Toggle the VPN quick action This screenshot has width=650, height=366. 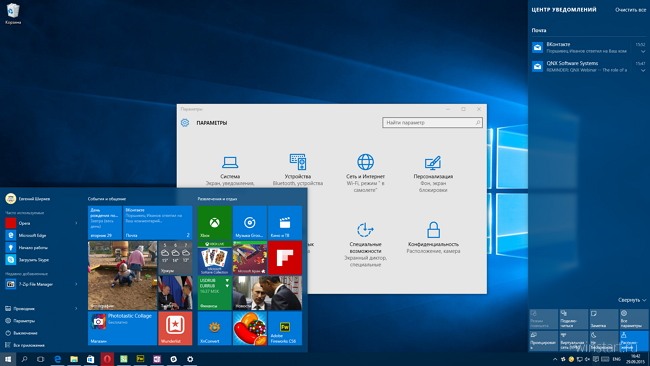[x=574, y=340]
